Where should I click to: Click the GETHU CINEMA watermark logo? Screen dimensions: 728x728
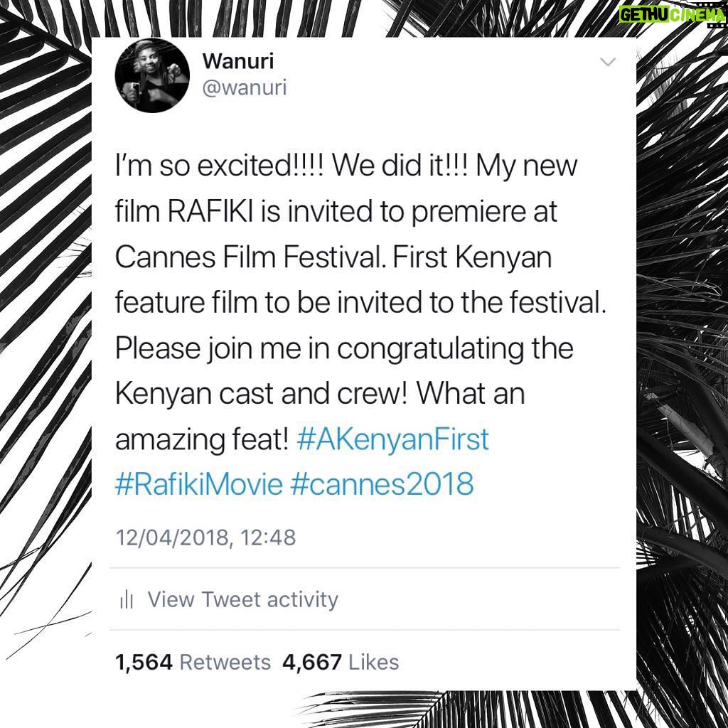pos(673,15)
